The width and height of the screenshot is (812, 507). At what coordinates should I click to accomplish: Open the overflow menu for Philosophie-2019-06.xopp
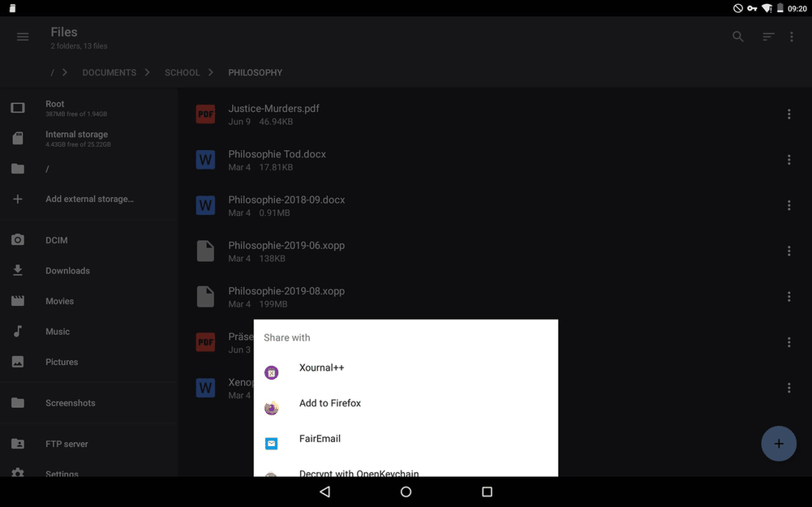(x=788, y=251)
